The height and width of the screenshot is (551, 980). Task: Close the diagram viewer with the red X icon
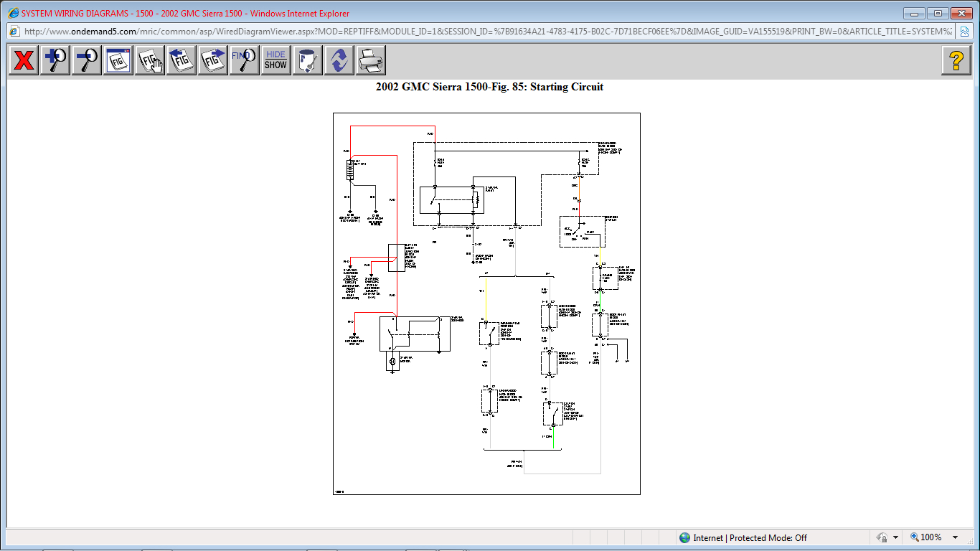tap(24, 60)
